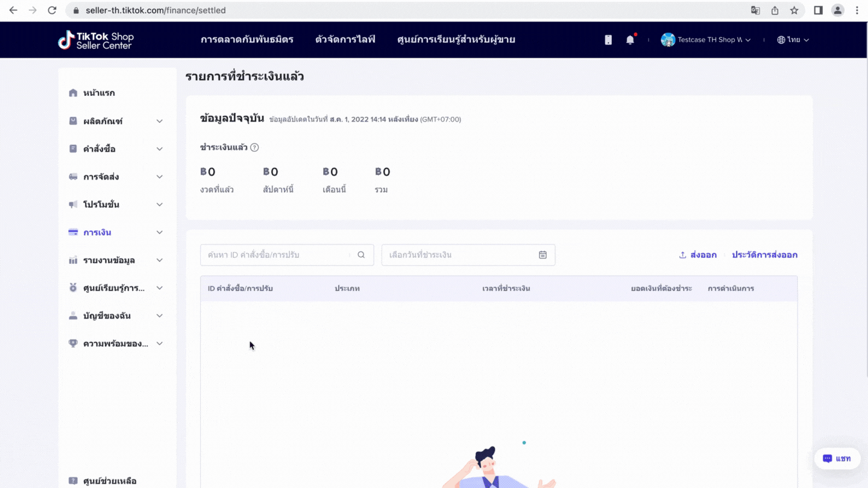Open การตลาดกับพันธมิตร in top navigation
The width and height of the screenshot is (868, 488).
point(247,40)
